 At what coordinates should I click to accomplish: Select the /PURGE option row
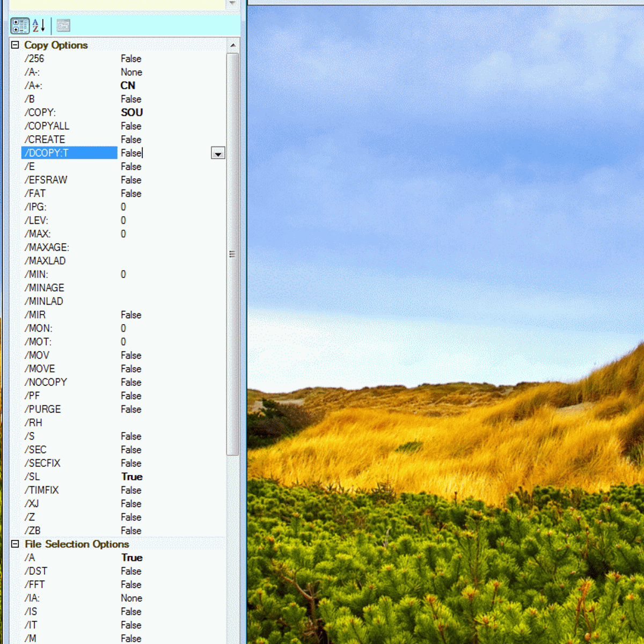point(43,409)
